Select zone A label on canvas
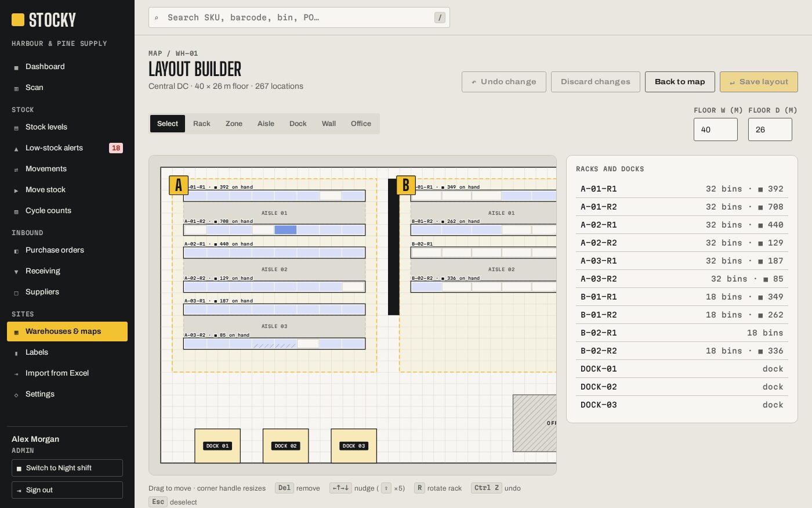Viewport: 812px width, 508px height. [179, 185]
